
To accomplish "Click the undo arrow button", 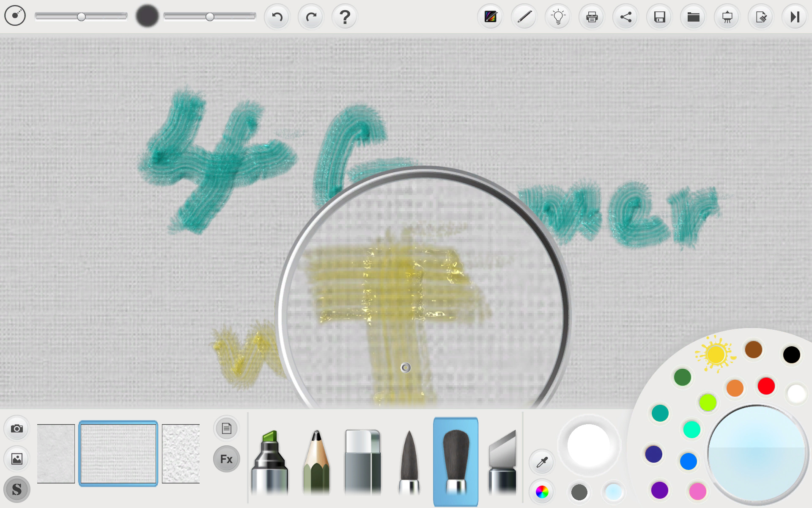I will coord(277,17).
